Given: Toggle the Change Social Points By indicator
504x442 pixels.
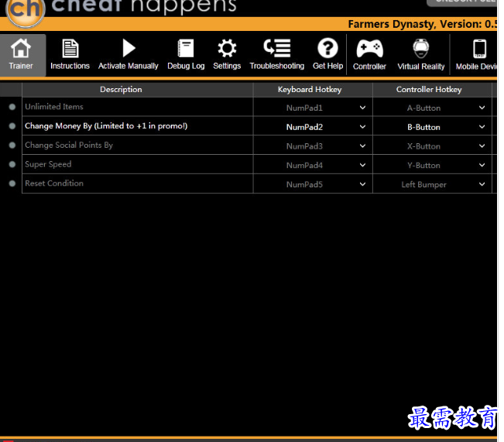Looking at the screenshot, I should 12,146.
